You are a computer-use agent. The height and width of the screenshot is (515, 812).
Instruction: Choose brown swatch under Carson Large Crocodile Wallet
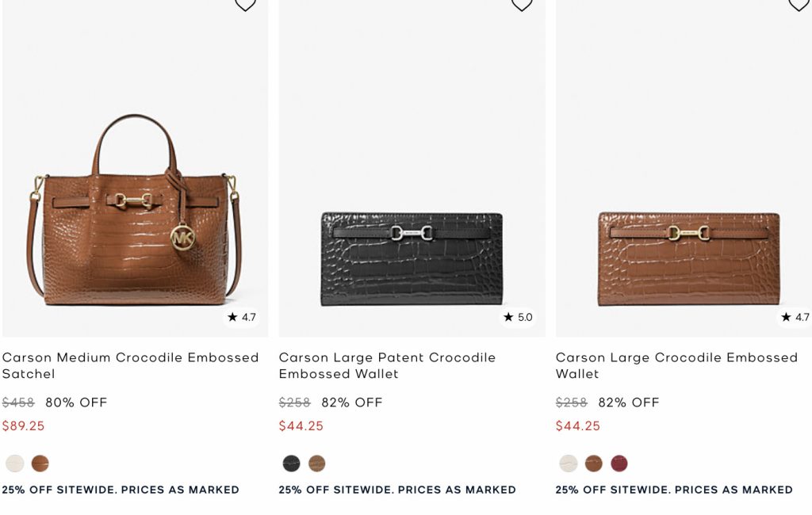(x=594, y=463)
